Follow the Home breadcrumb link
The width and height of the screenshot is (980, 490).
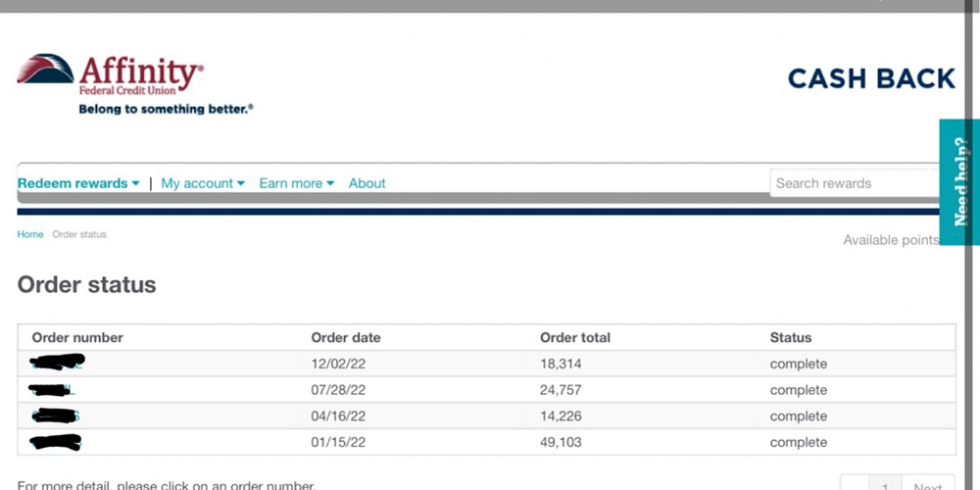point(30,234)
